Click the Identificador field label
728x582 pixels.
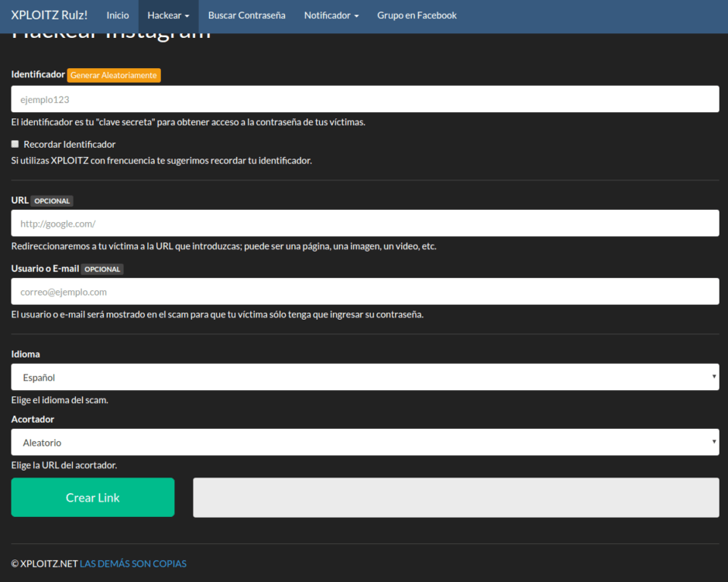point(38,74)
